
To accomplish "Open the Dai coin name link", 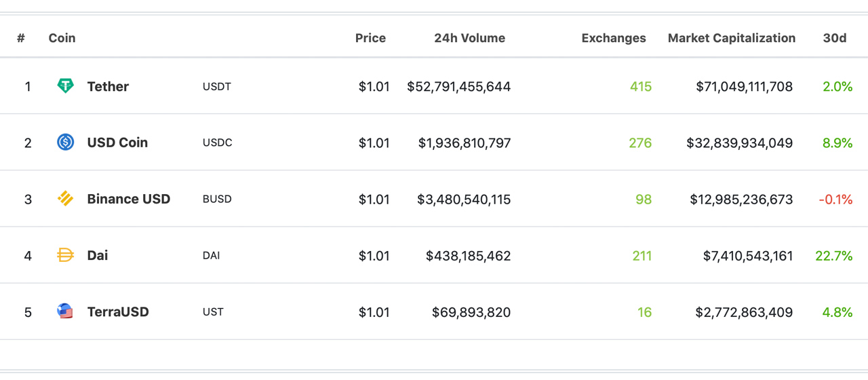I will pyautogui.click(x=98, y=255).
